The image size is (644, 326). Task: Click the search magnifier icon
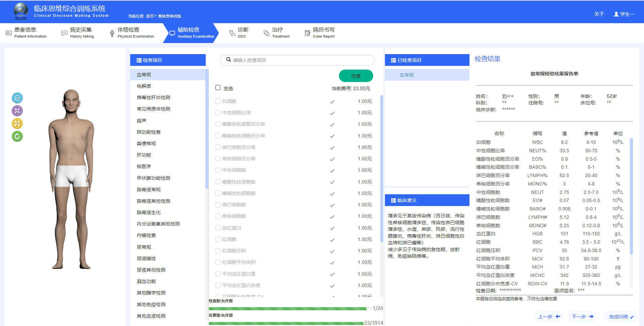(x=229, y=60)
